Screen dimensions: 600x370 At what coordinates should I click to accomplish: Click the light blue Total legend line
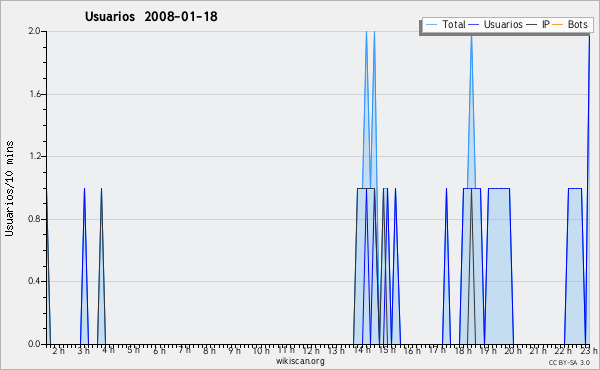click(x=431, y=25)
